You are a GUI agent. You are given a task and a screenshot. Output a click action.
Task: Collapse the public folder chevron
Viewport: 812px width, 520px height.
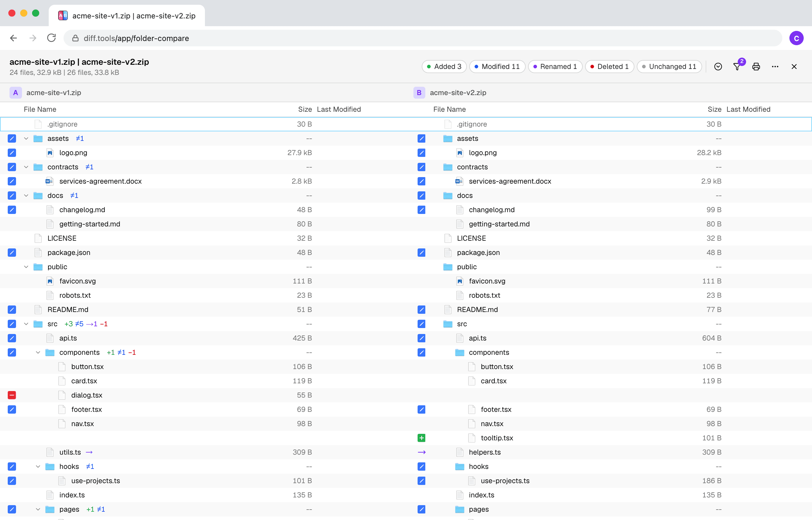(26, 267)
